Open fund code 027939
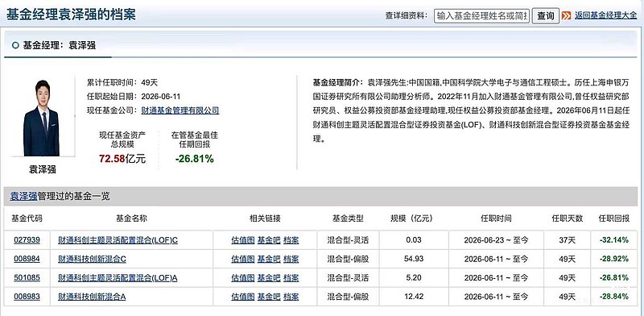 coord(27,240)
